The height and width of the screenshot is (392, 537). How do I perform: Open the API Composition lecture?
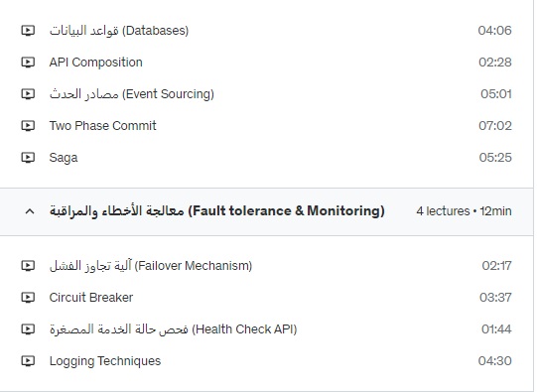click(96, 63)
